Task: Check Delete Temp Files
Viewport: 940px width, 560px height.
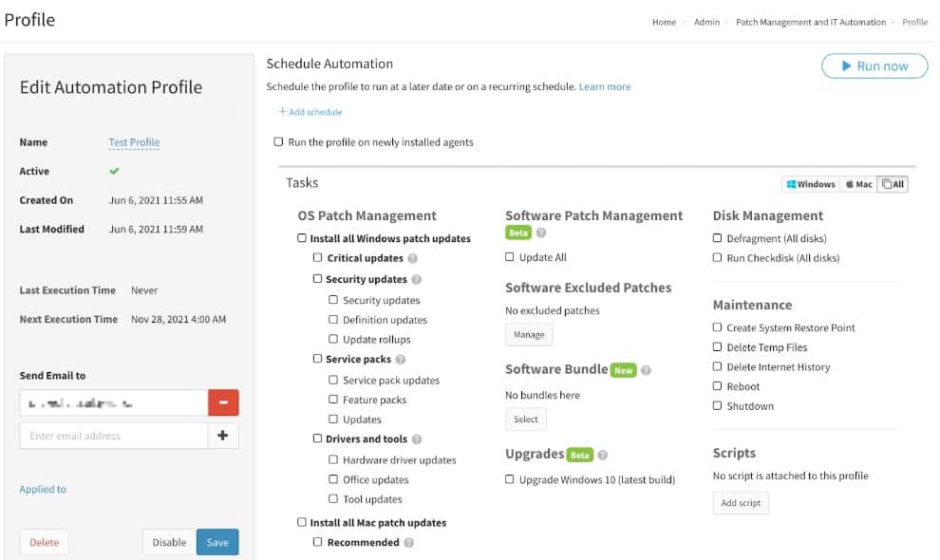Action: coord(717,346)
